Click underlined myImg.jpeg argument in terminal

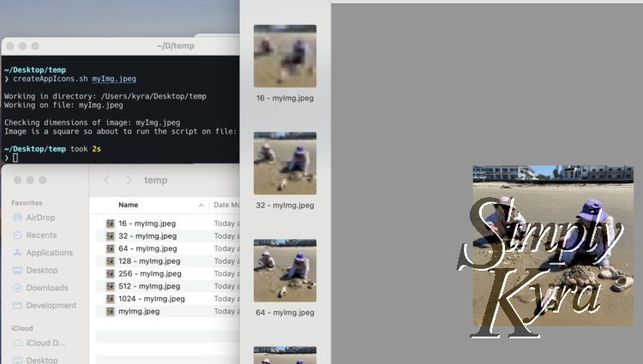pos(114,79)
